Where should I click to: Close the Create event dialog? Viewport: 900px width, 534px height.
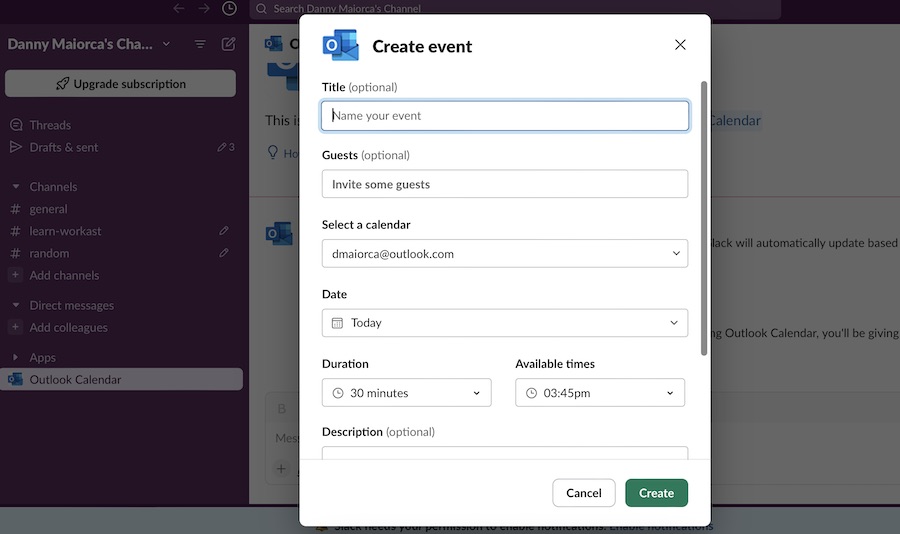click(680, 45)
